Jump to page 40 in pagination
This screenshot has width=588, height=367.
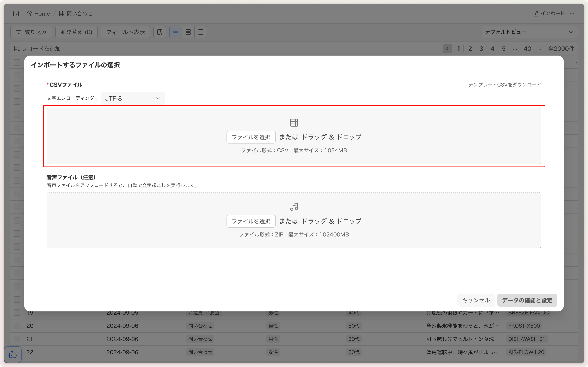527,49
